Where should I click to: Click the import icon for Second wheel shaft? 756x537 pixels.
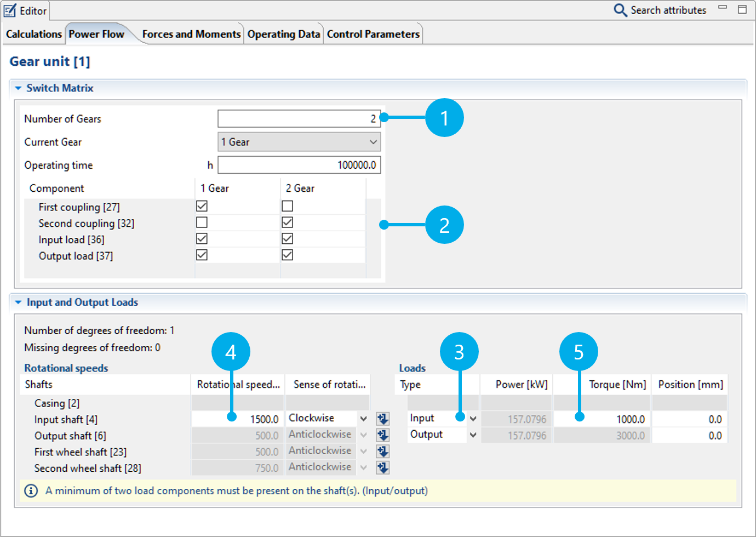pos(383,468)
